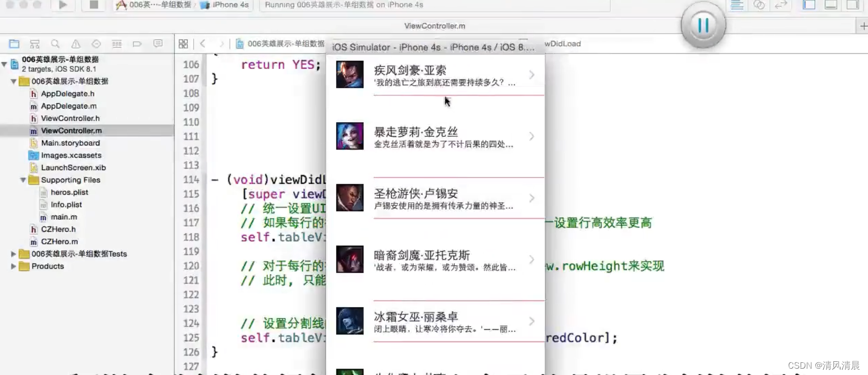Collapse the Supporting Files group

pos(23,180)
